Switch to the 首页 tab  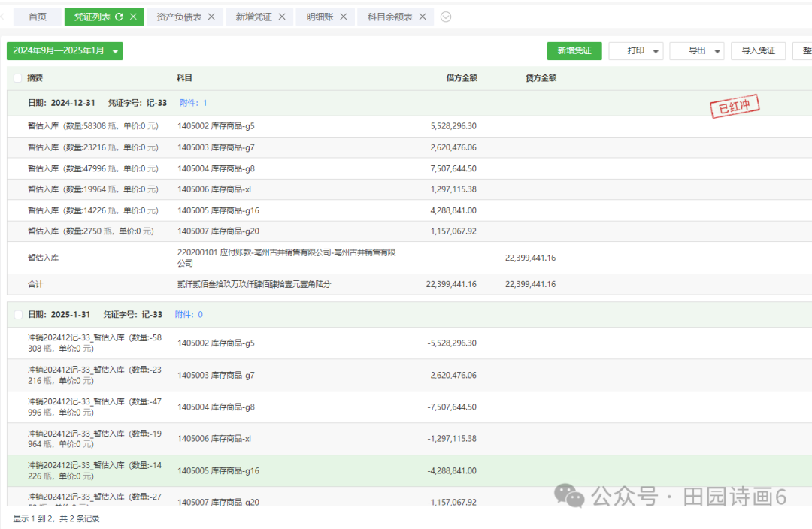[x=37, y=17]
